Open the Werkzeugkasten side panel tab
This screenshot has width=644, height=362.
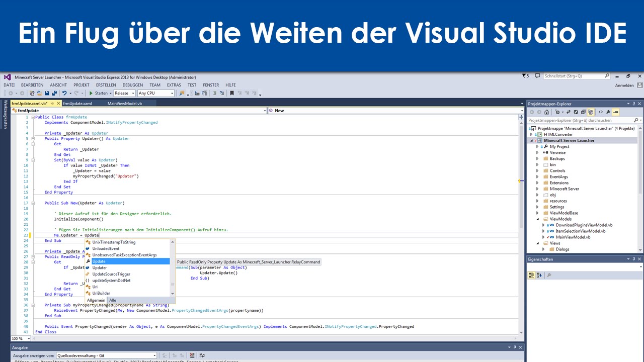coord(6,115)
